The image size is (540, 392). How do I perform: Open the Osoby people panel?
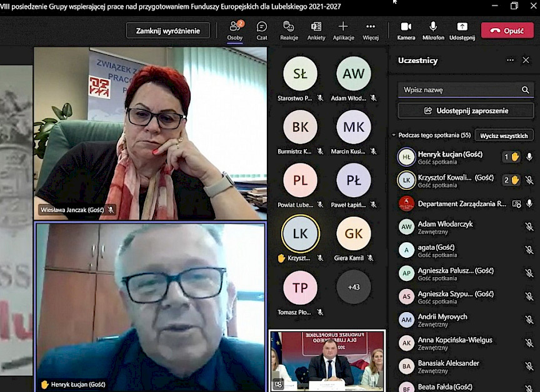pos(235,31)
